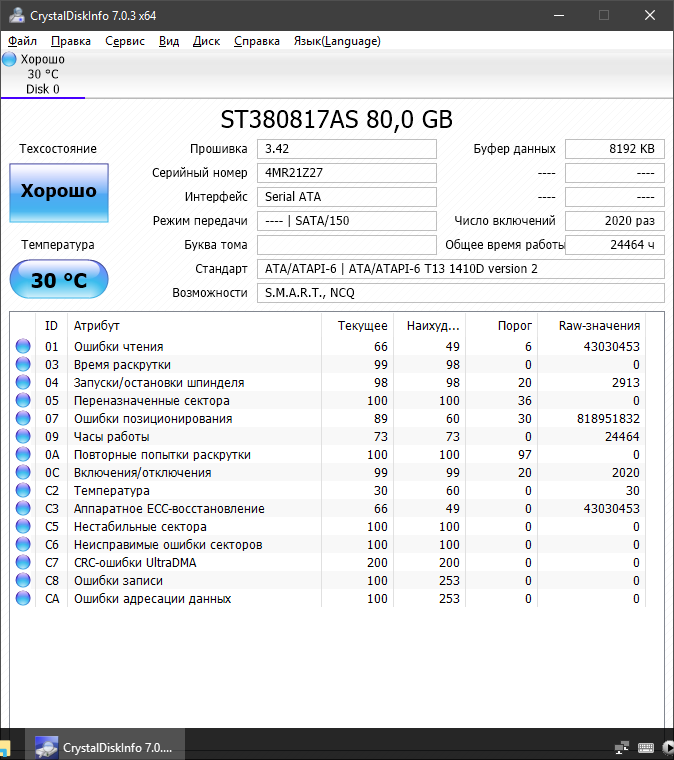
Task: Select the Аппаратное ECC-восстановление attribute text
Action: coord(169,508)
